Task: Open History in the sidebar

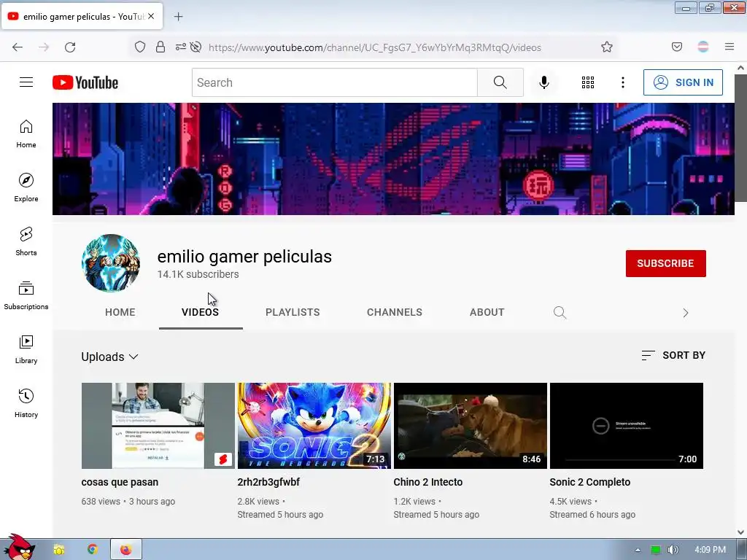Action: pyautogui.click(x=26, y=403)
